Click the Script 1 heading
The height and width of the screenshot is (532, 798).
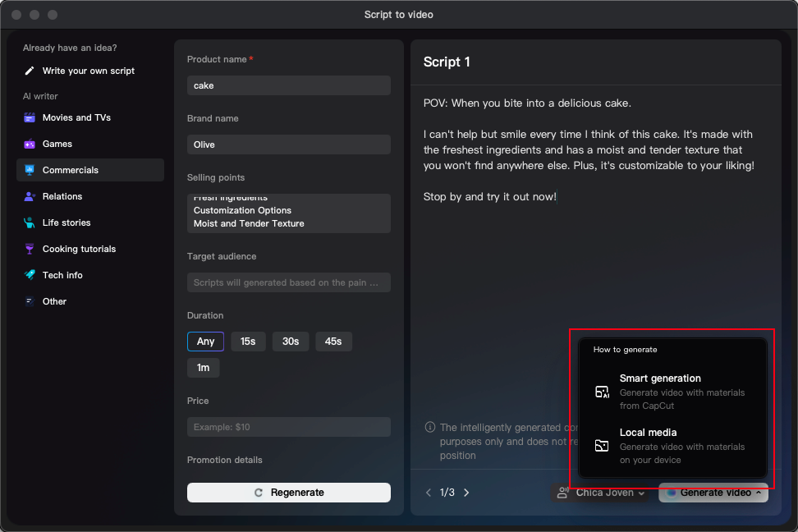447,62
